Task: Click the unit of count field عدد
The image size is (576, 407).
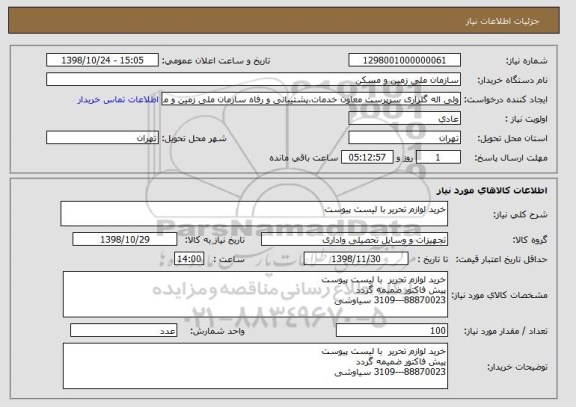Action: point(123,331)
